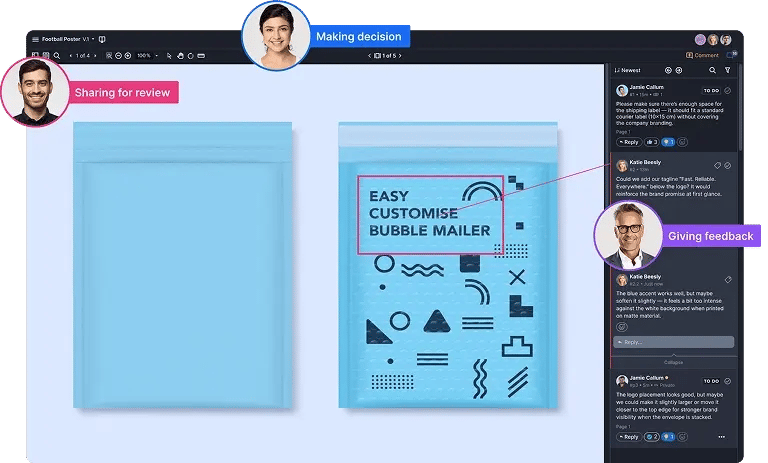Click the rotate icon after hand tool
Screen dimensions: 768x463
[191, 56]
